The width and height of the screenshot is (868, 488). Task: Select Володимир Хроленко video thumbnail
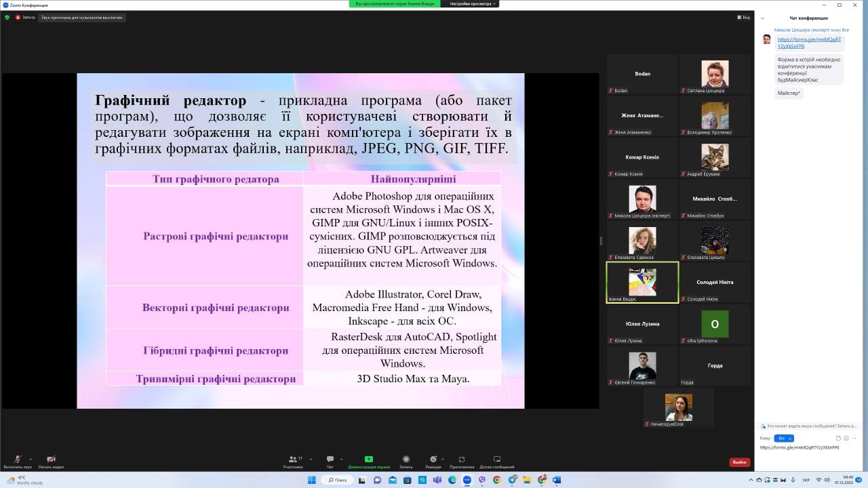715,116
